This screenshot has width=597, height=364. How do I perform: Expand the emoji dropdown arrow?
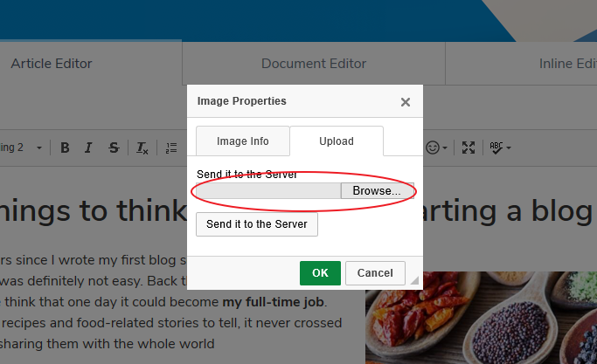point(445,148)
